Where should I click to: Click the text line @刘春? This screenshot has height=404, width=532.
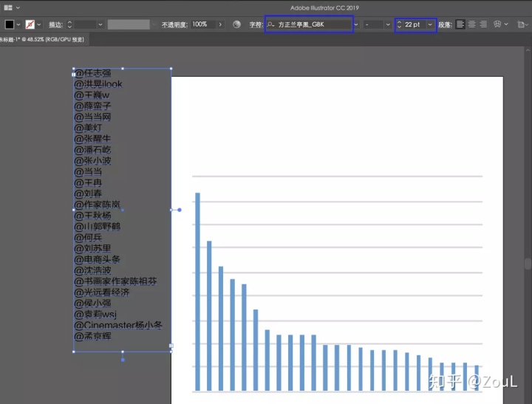click(88, 194)
